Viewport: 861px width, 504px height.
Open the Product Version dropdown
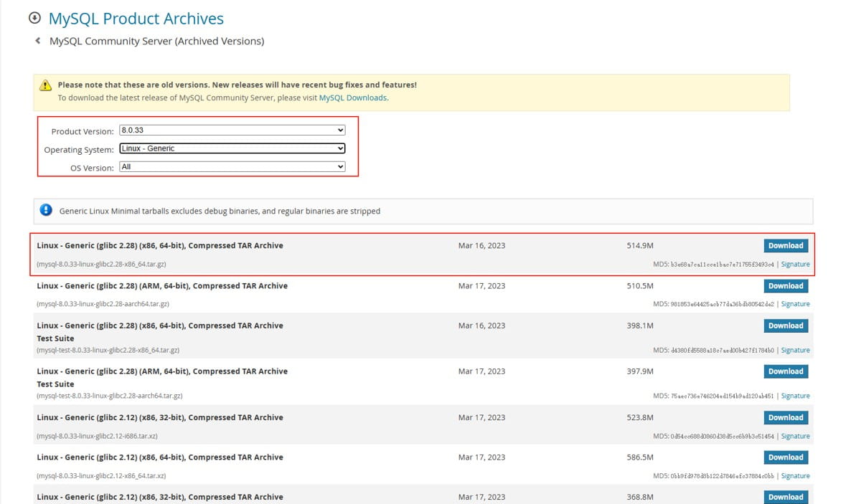click(232, 130)
